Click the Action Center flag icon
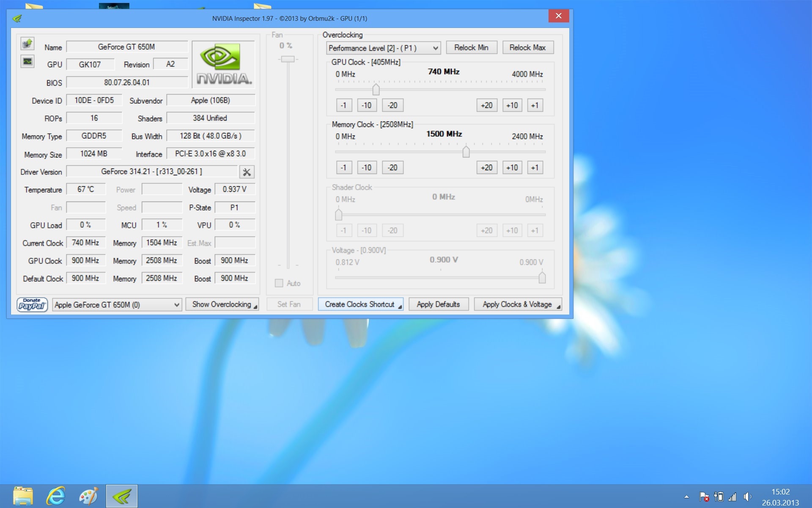 tap(704, 497)
